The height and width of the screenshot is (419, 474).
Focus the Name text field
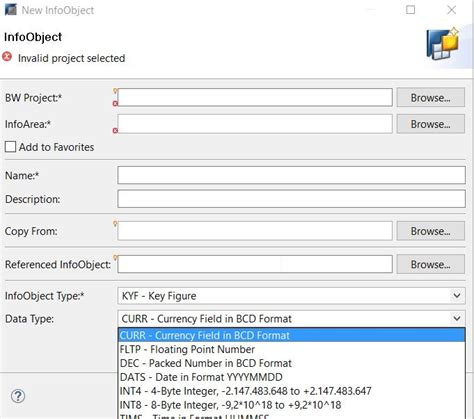[291, 175]
